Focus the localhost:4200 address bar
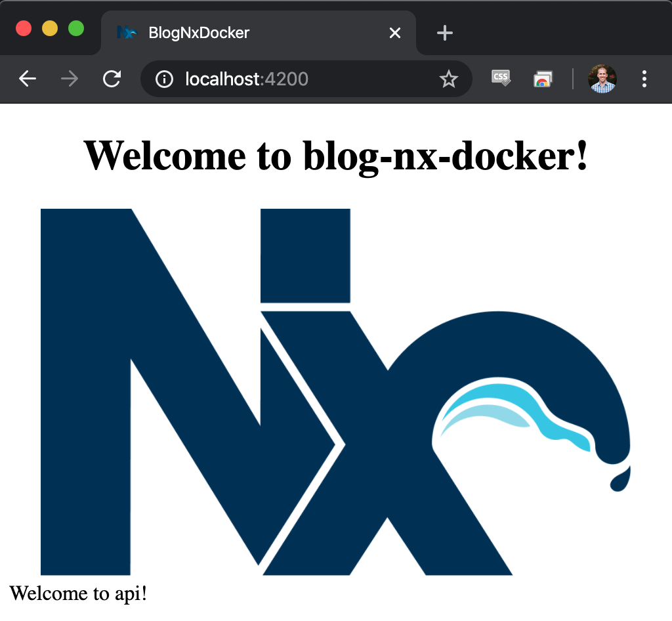672x621 pixels. 306,79
